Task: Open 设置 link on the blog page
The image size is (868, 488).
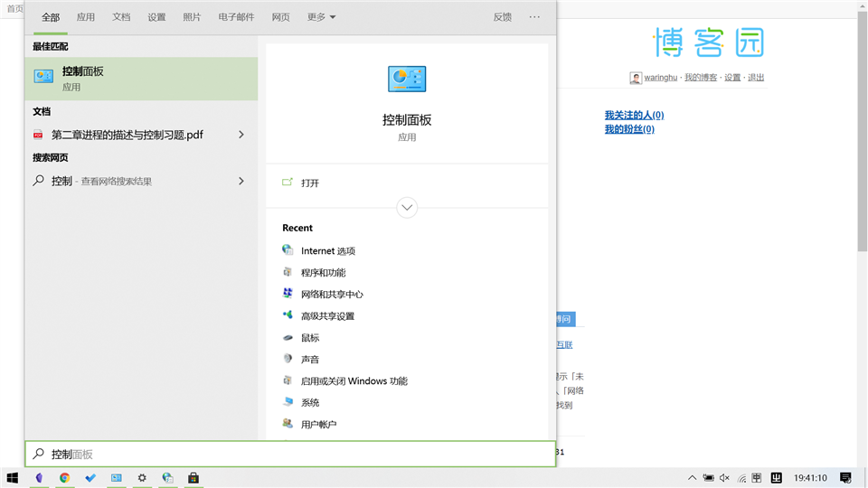Action: 732,78
